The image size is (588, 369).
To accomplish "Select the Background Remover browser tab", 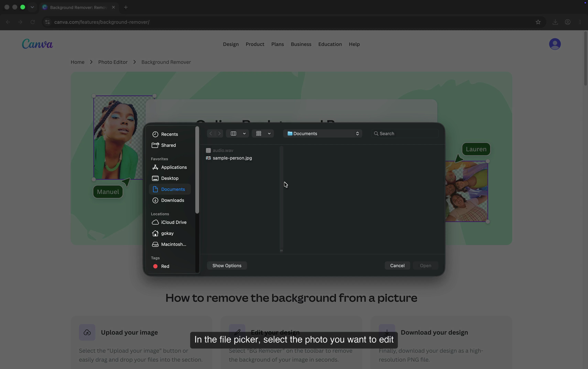I will click(x=78, y=7).
